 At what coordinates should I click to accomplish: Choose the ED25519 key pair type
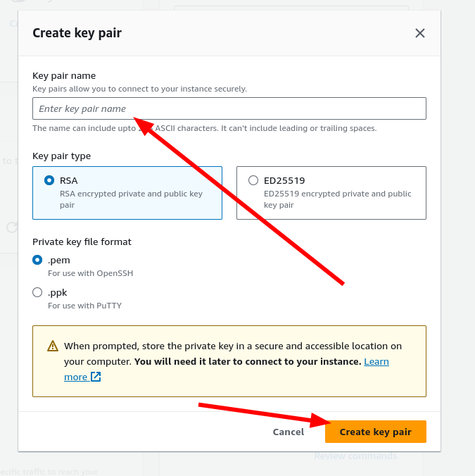253,180
